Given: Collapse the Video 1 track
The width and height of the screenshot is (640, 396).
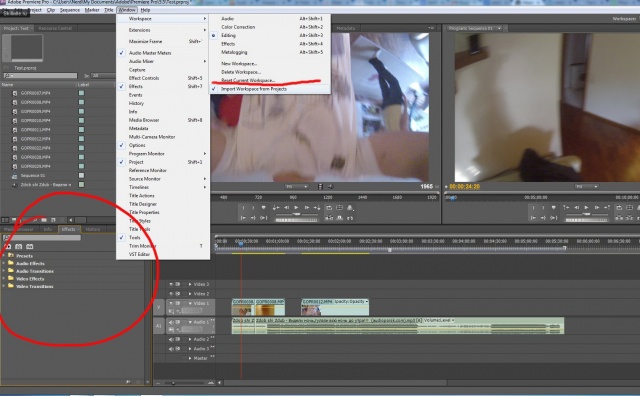Looking at the screenshot, I should 190,303.
